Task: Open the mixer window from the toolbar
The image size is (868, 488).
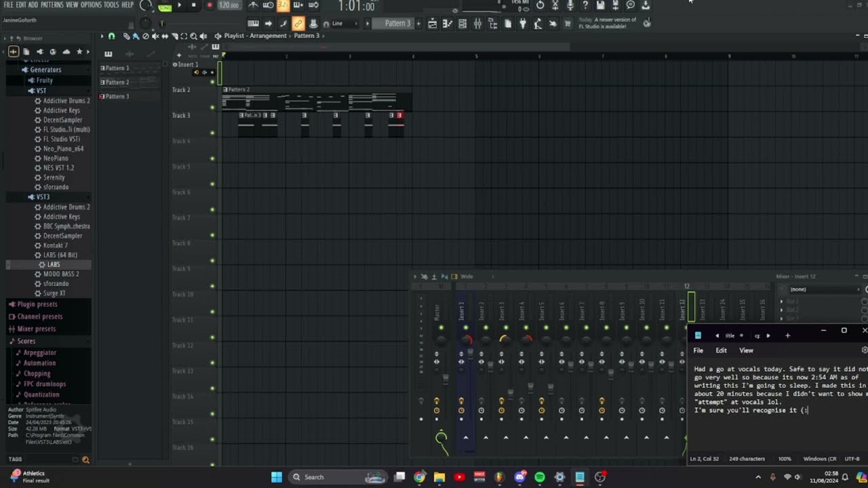Action: pyautogui.click(x=477, y=24)
